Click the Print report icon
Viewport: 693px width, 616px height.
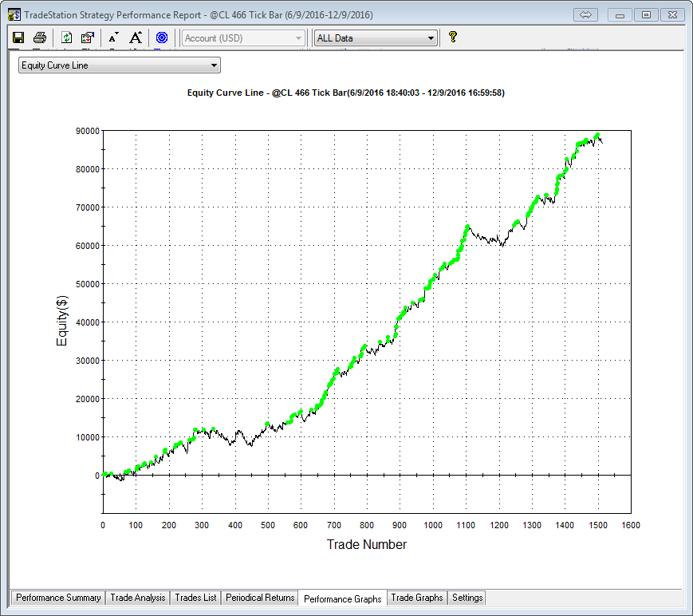coord(39,38)
